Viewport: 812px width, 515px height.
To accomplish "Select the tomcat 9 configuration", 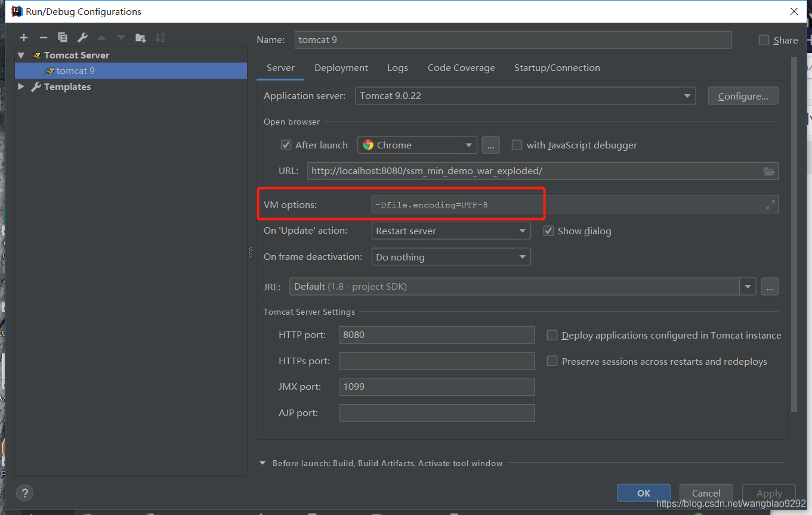I will tap(131, 71).
